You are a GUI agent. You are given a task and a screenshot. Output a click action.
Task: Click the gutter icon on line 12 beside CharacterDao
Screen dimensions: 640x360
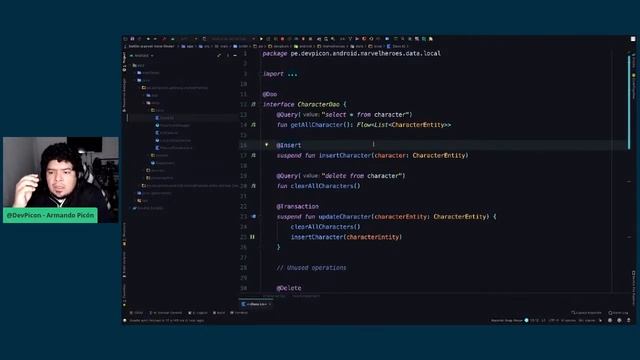[253, 104]
